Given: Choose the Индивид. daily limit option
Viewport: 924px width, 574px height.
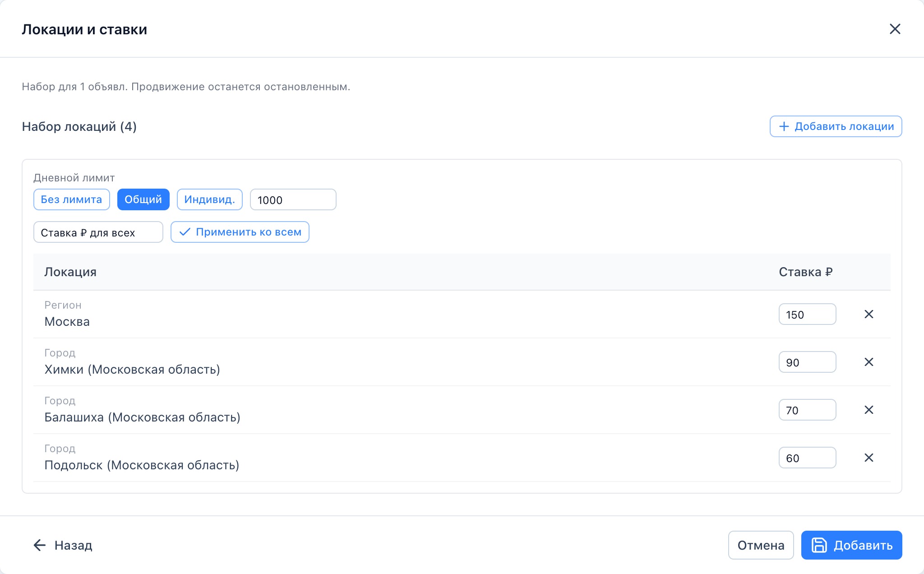Looking at the screenshot, I should [x=209, y=199].
